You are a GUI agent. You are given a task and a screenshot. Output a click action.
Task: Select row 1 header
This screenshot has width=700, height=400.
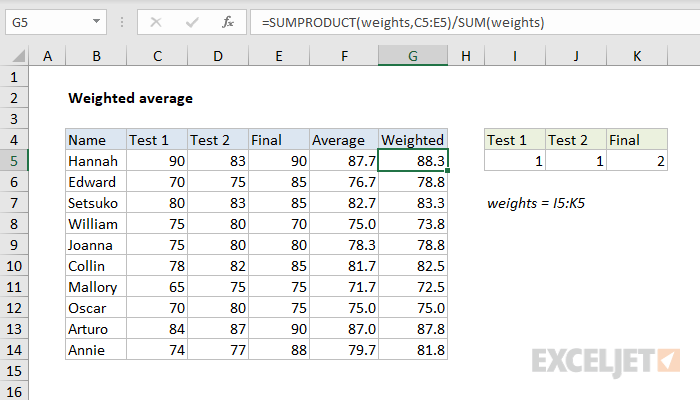point(14,77)
